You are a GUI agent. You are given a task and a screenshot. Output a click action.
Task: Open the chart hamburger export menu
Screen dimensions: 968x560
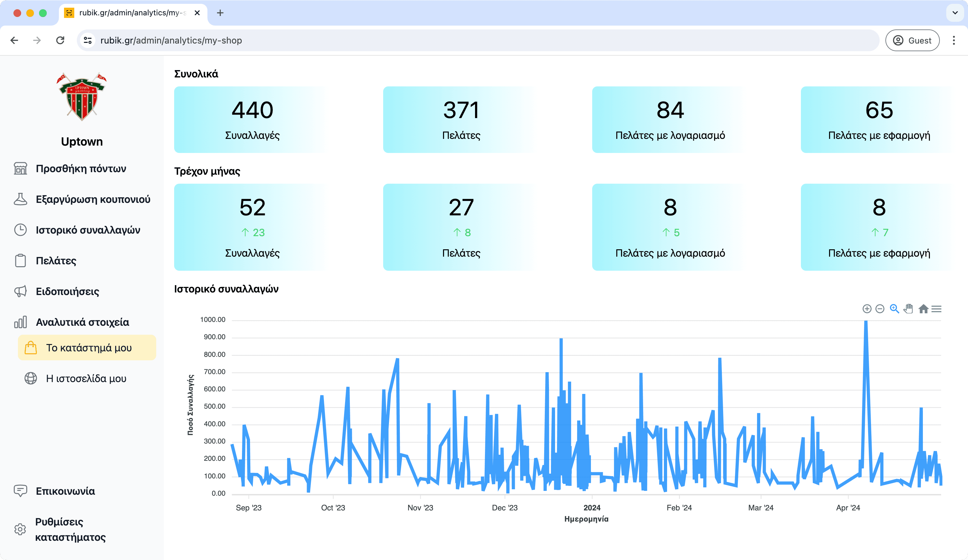[x=937, y=309]
